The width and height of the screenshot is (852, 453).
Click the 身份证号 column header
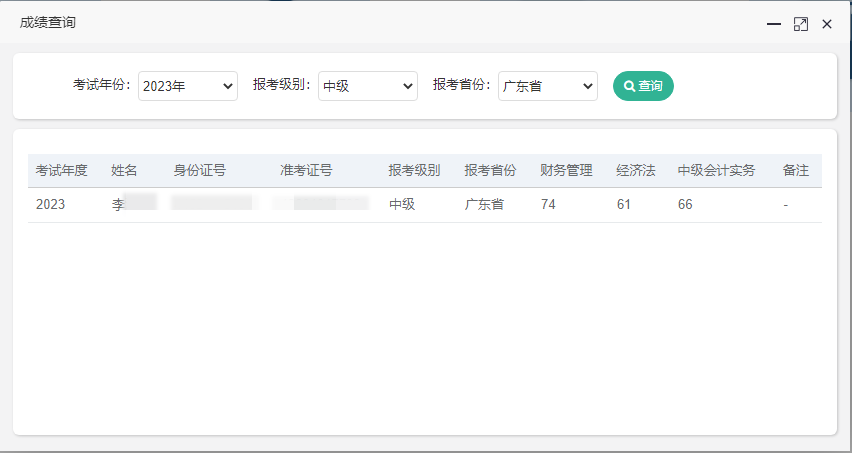199,170
